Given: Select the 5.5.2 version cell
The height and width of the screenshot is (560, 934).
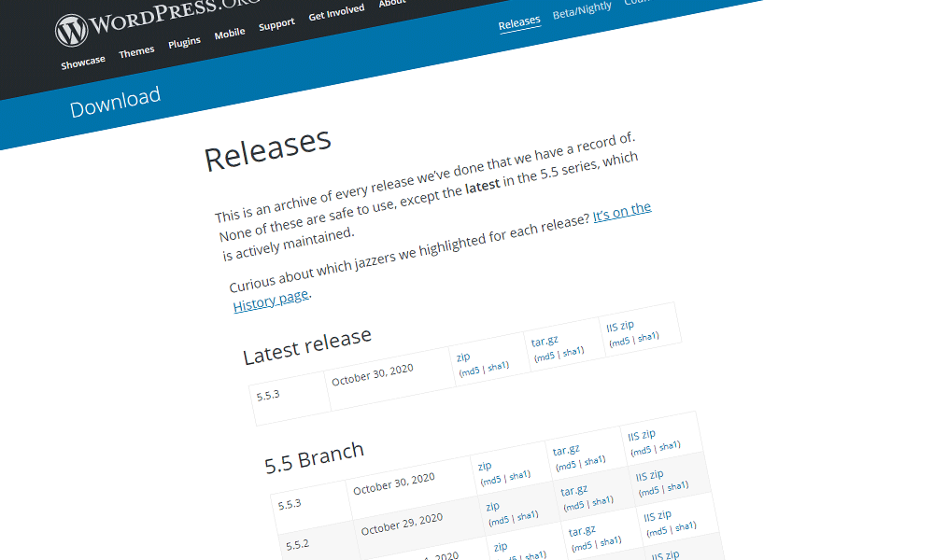Looking at the screenshot, I should pyautogui.click(x=297, y=544).
